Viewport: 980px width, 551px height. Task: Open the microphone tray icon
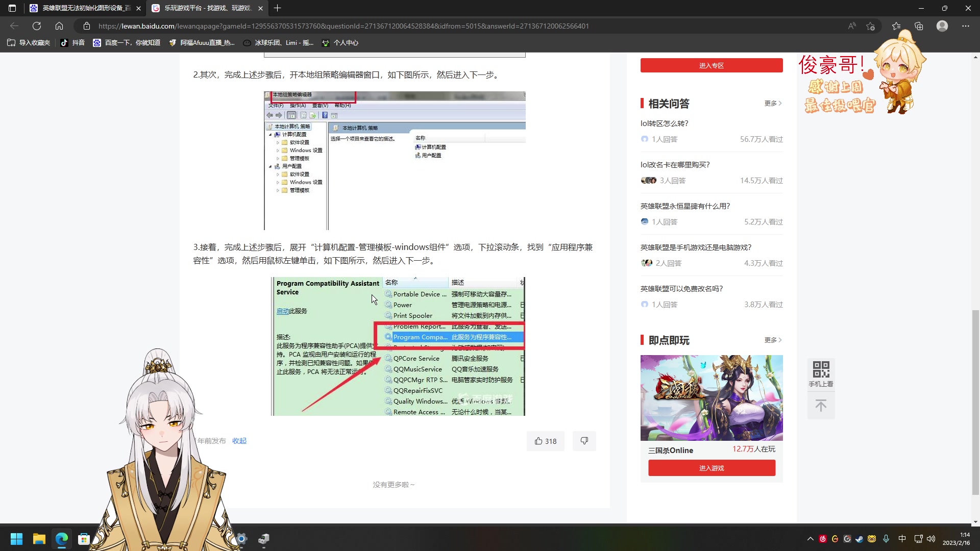886,539
